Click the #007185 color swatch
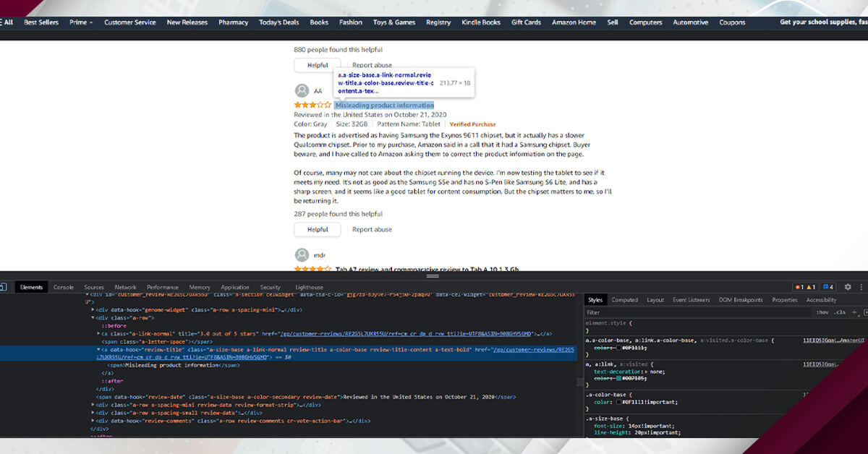Screen dimensions: 868x454 (x=618, y=378)
